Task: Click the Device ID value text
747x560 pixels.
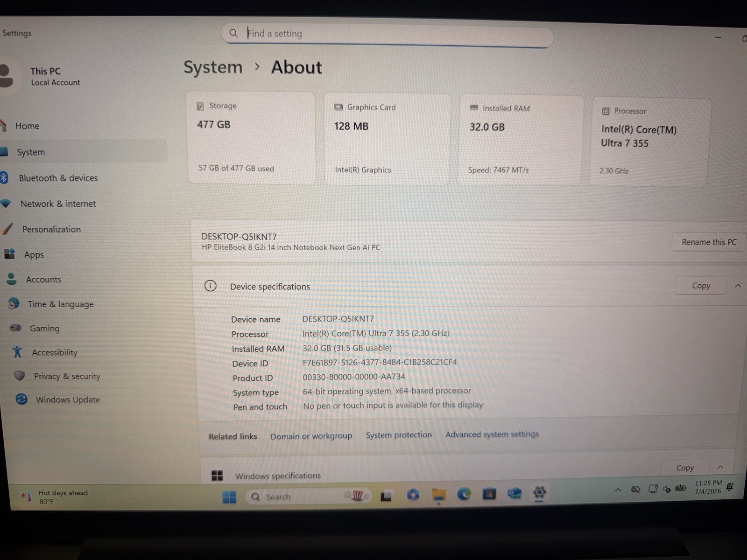Action: pos(380,362)
